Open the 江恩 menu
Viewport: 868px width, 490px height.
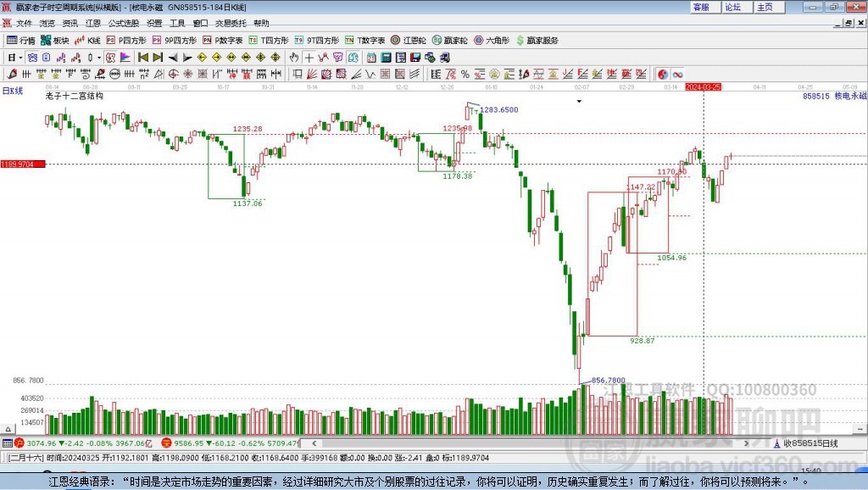point(93,23)
